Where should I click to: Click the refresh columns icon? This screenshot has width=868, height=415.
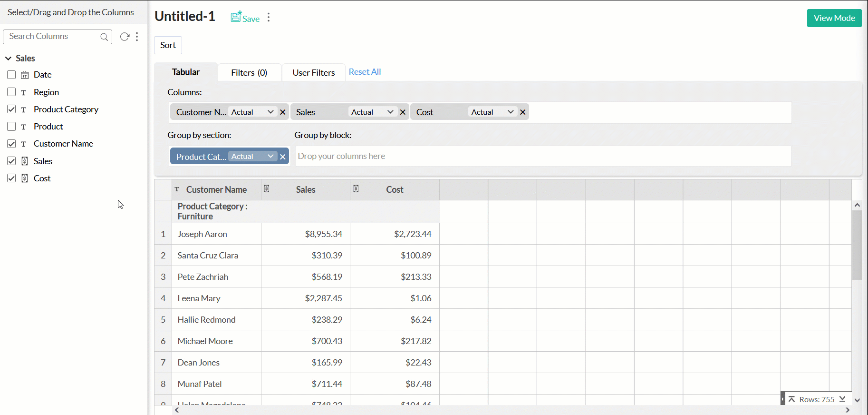pos(125,37)
